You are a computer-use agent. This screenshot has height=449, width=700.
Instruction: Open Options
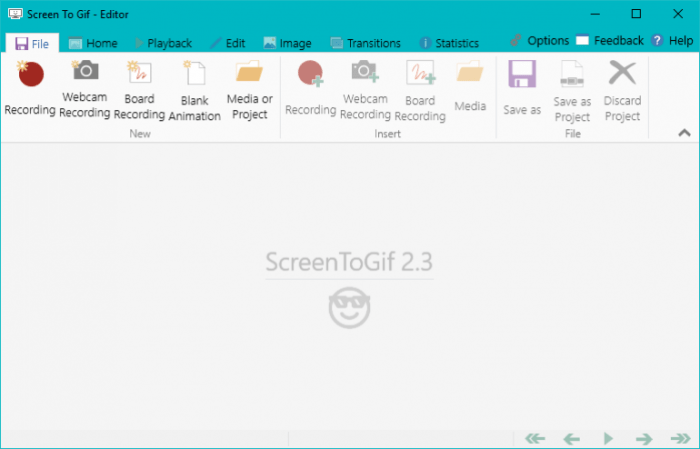pyautogui.click(x=540, y=41)
